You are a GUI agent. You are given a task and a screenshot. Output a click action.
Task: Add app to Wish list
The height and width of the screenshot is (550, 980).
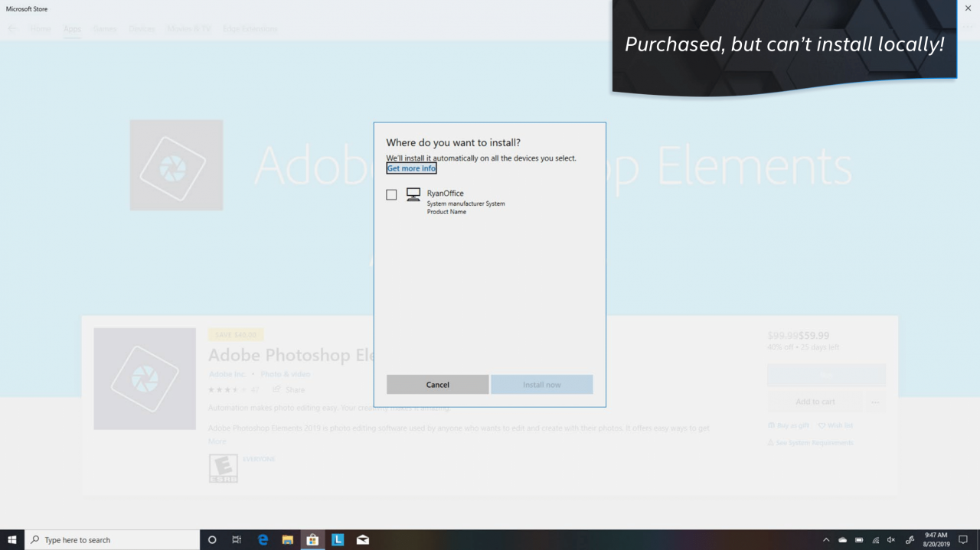835,425
